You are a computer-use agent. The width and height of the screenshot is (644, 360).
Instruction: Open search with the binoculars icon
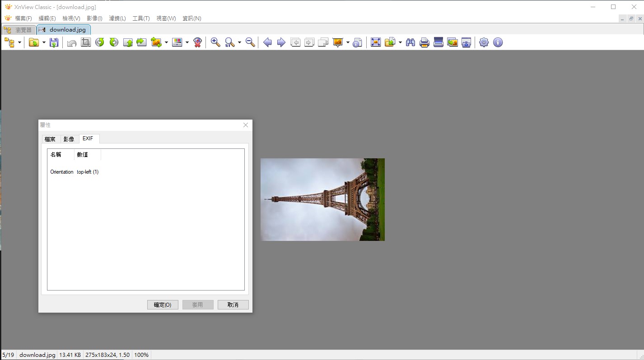[411, 42]
